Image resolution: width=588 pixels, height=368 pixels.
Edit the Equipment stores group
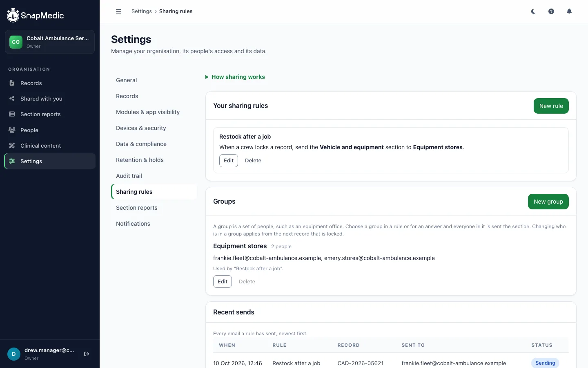[223, 282]
